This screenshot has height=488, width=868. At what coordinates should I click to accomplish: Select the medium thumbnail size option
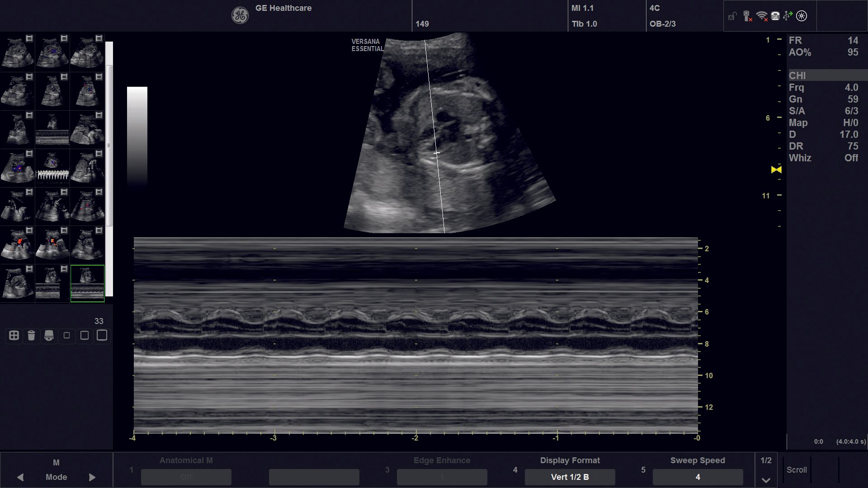click(x=84, y=336)
